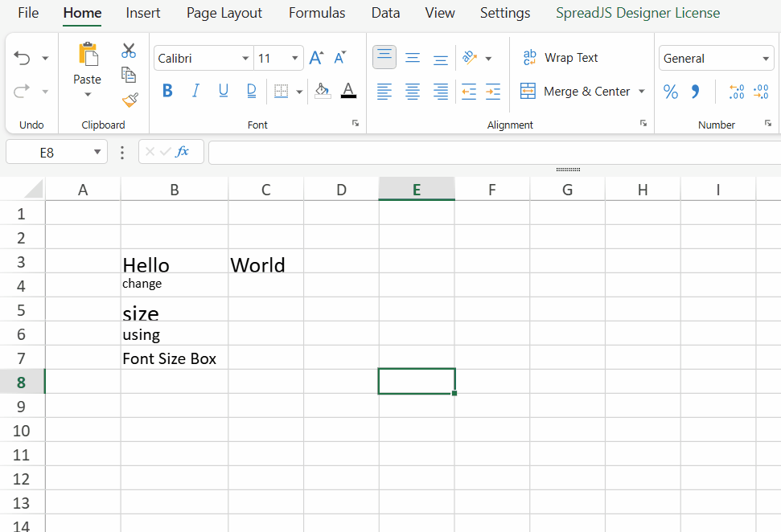The height and width of the screenshot is (532, 781).
Task: Decrease font size with the smaller A
Action: pyautogui.click(x=340, y=58)
